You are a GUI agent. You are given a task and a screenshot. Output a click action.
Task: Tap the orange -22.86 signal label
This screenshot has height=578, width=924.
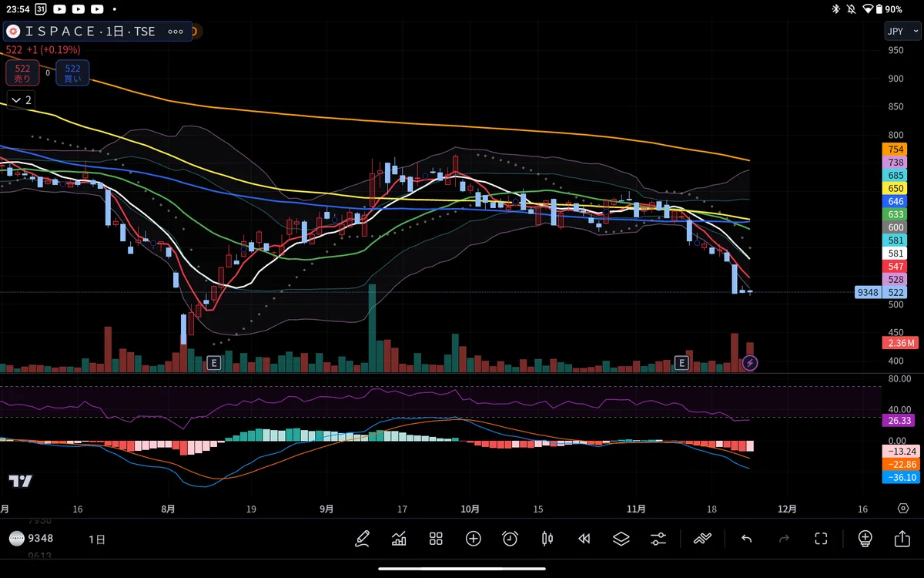click(900, 465)
